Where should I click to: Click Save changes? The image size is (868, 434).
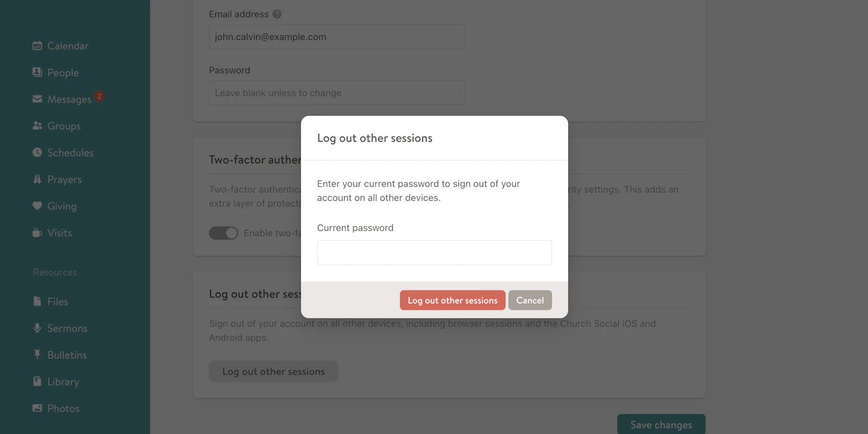coord(661,424)
